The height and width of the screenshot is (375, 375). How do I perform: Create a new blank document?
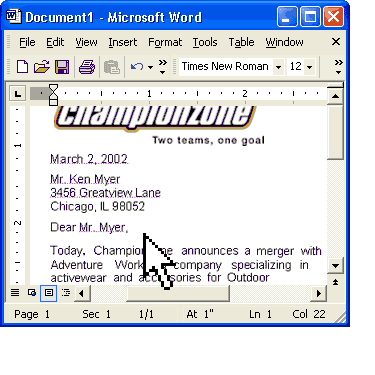tap(22, 67)
